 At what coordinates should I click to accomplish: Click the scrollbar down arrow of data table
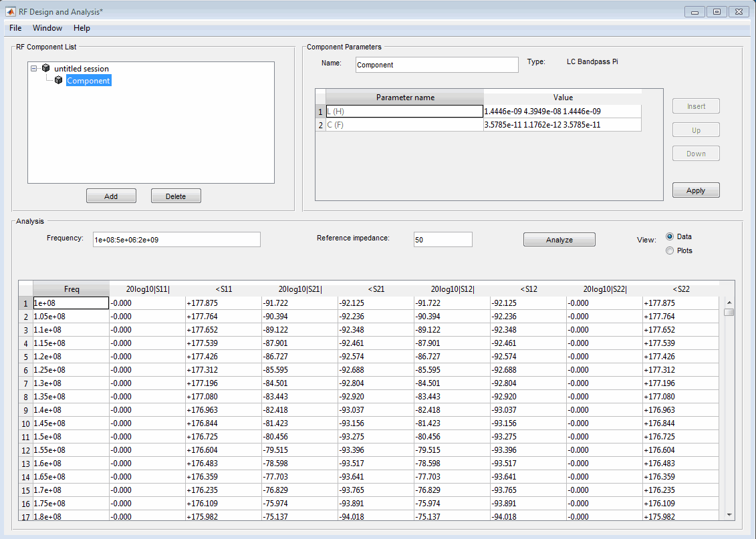click(729, 514)
